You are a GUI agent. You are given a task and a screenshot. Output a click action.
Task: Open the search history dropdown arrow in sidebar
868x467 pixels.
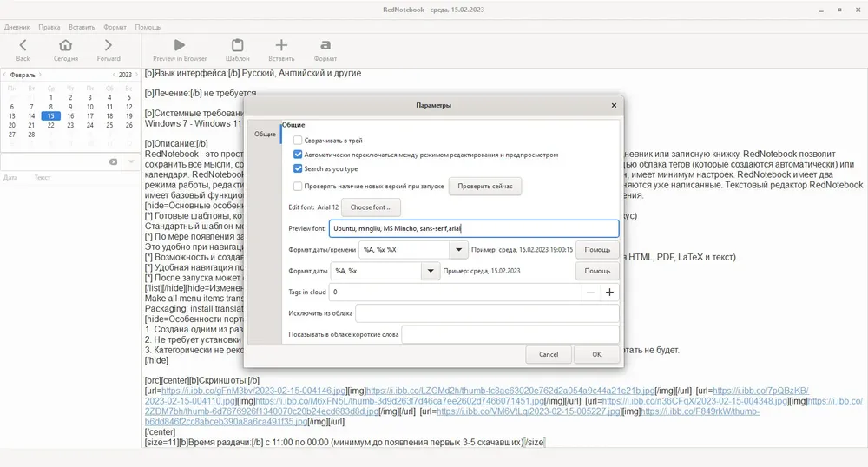[131, 161]
